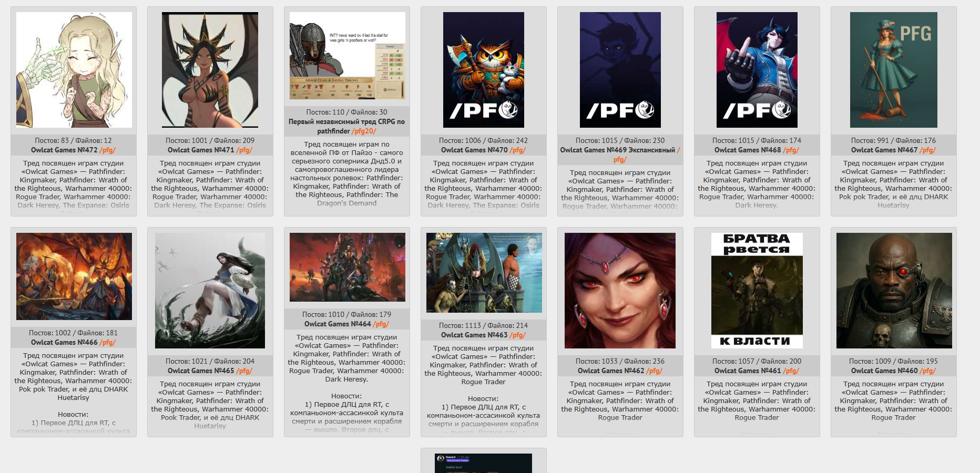
Task: Click the /pfg/ tag of Owlcat Games №464
Action: [381, 324]
